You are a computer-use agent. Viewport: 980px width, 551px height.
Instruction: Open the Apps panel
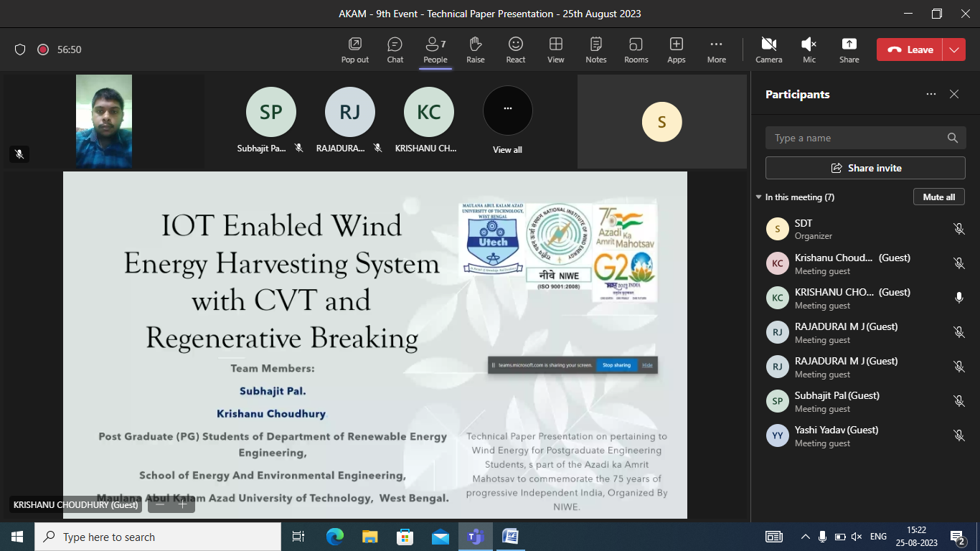pos(676,50)
